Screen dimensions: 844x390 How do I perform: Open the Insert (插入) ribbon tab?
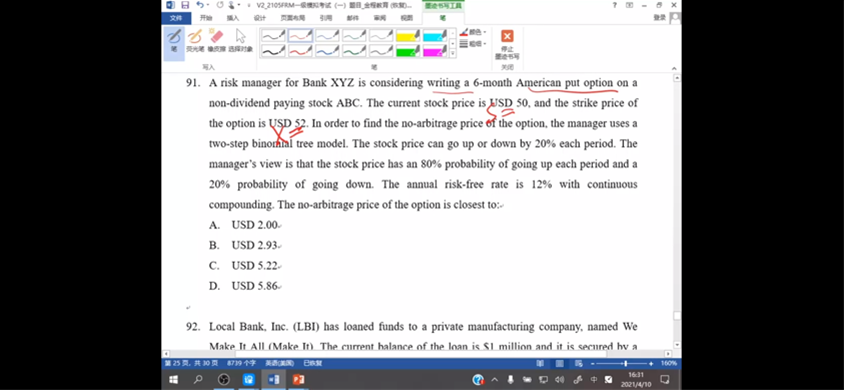click(233, 18)
